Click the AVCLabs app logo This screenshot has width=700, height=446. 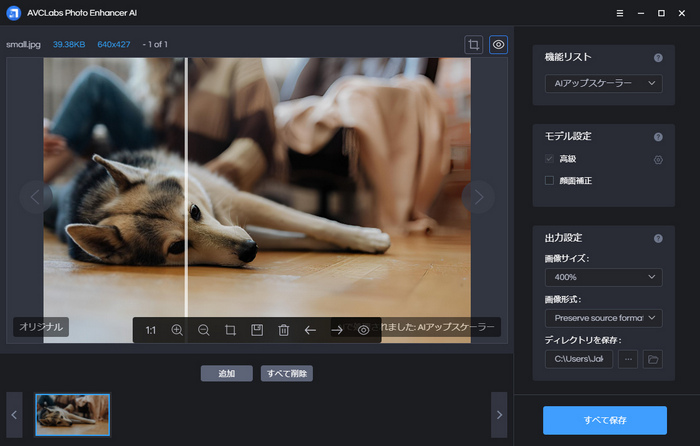(14, 13)
